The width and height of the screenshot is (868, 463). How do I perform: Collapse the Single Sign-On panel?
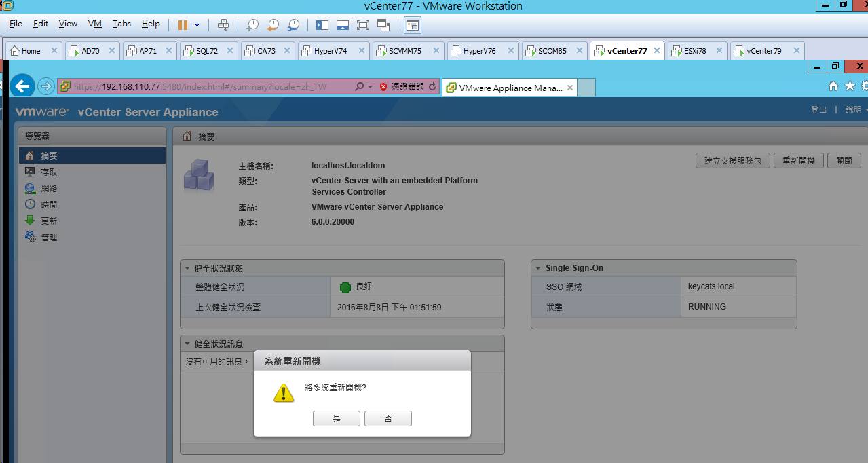[x=538, y=268]
